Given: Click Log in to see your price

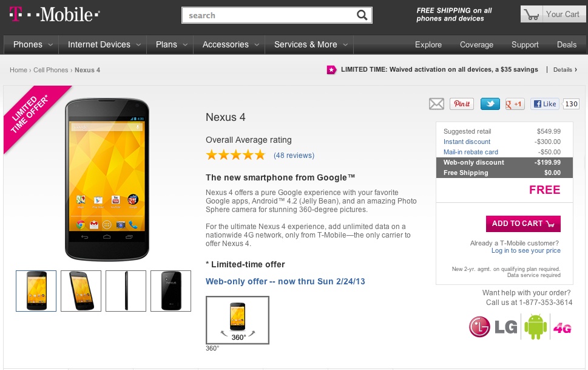Looking at the screenshot, I should pos(525,250).
